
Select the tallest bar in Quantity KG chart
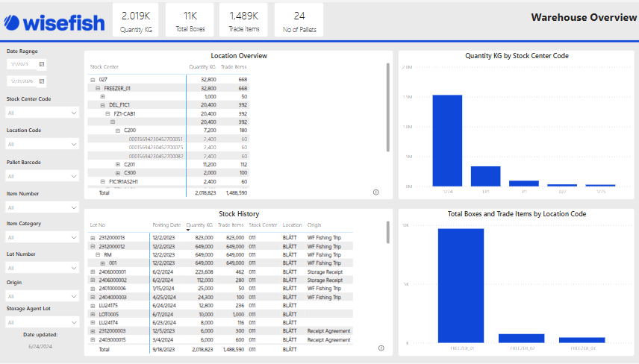pyautogui.click(x=446, y=140)
